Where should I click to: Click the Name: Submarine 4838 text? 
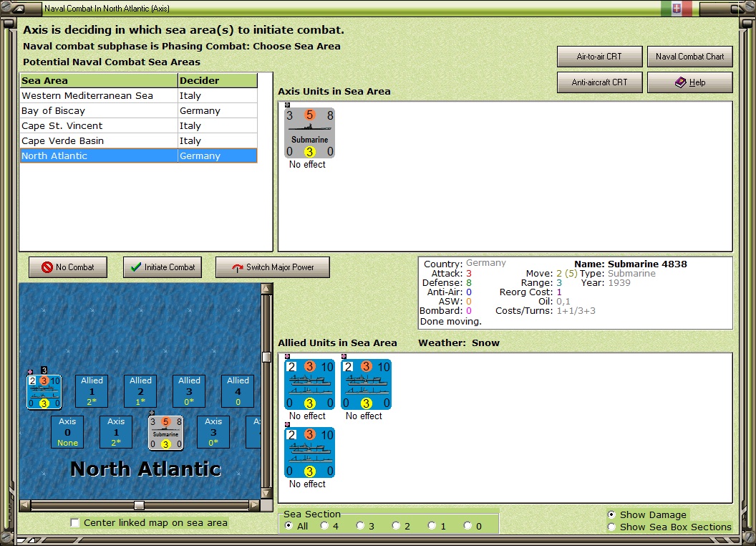[x=631, y=264]
